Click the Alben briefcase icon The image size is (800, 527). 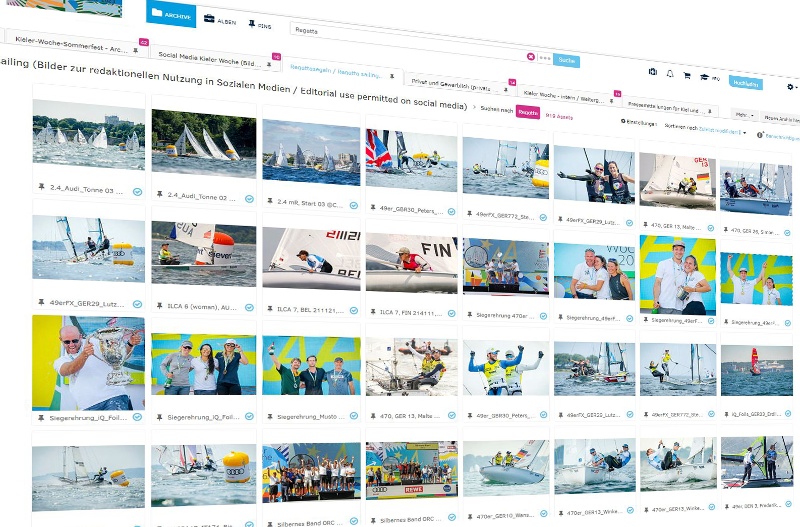pos(209,18)
